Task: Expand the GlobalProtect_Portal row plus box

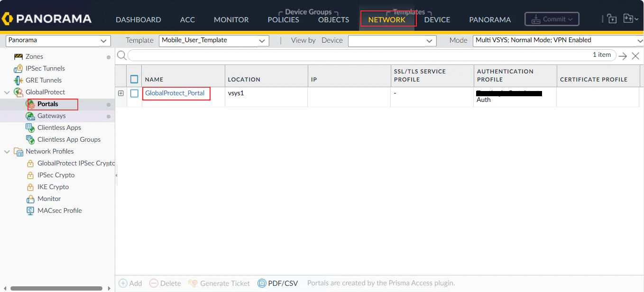Action: tap(121, 93)
